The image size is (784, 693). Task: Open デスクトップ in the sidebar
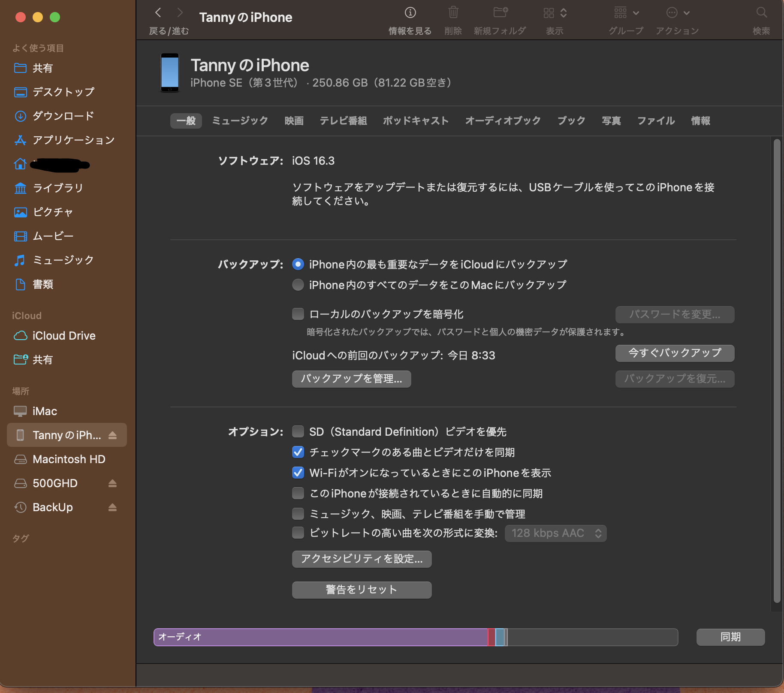[54, 92]
